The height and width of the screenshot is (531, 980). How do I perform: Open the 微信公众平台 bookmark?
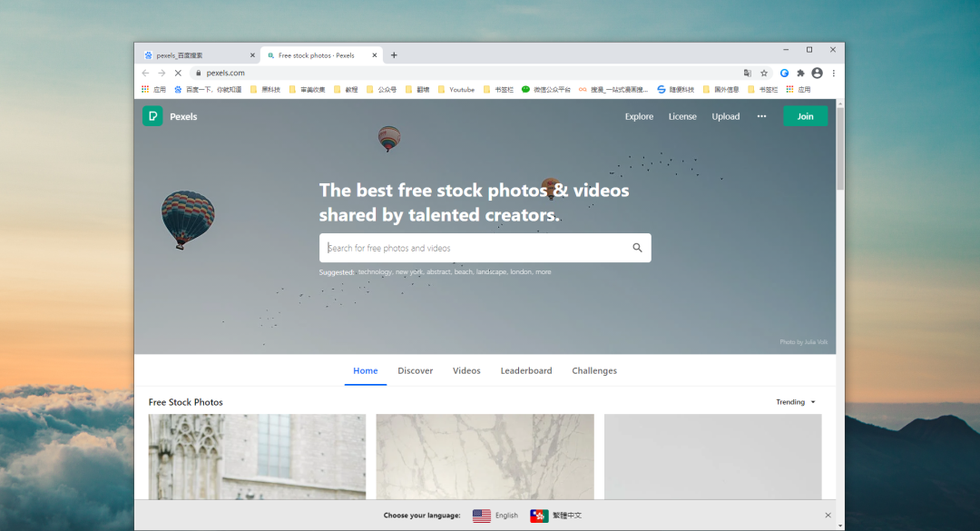point(546,90)
